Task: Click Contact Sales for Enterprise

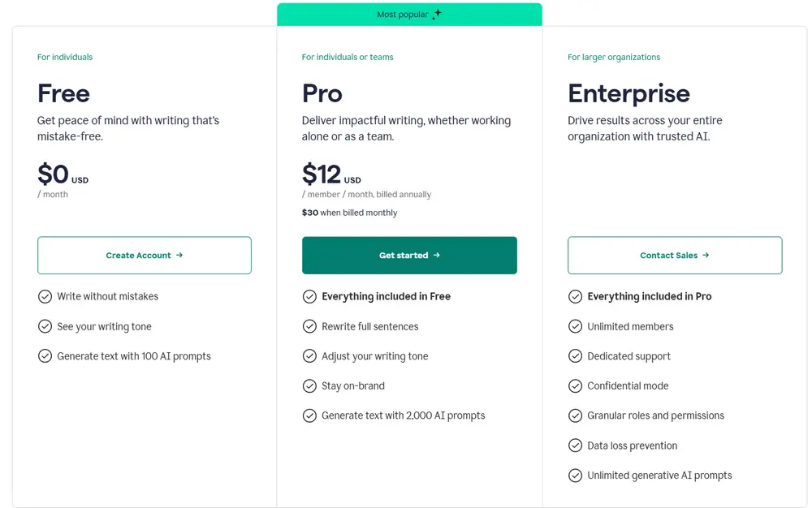Action: [675, 255]
